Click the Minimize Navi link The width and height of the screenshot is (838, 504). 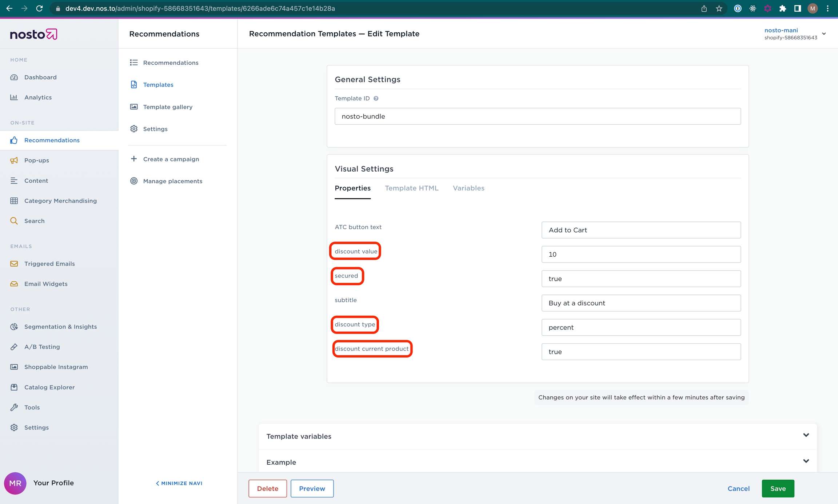click(179, 483)
